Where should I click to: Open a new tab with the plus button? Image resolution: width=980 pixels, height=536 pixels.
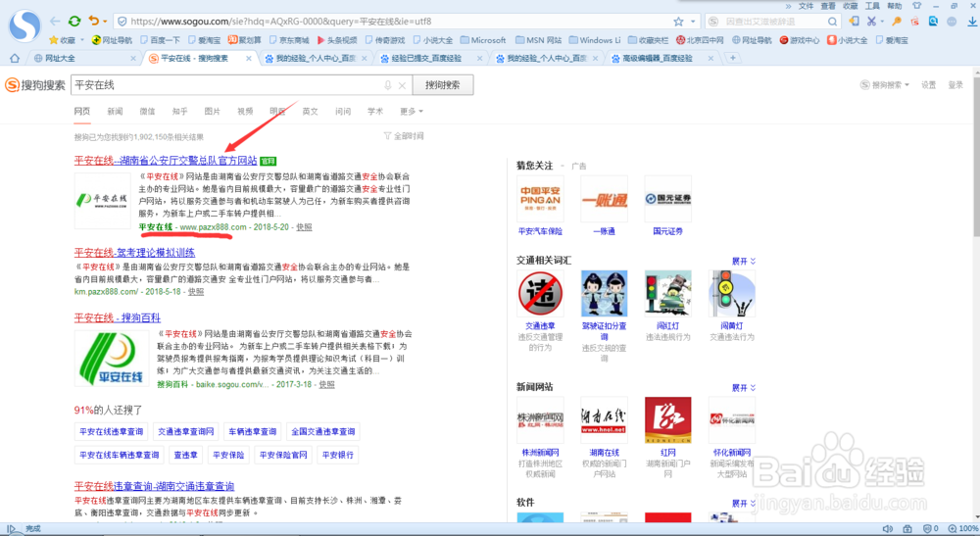732,58
